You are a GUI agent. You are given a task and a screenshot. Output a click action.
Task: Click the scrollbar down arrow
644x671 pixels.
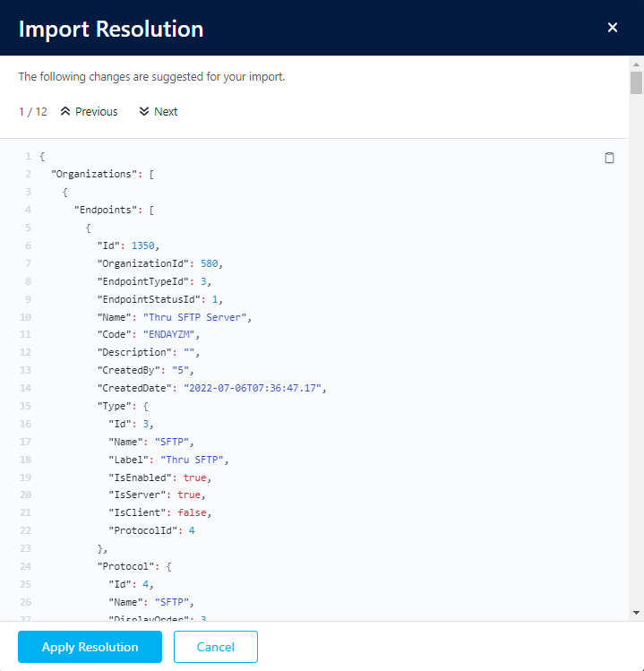(x=636, y=612)
